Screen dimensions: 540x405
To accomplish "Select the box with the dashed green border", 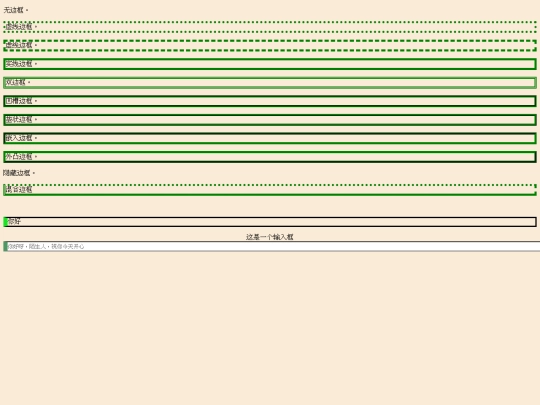I will (x=270, y=45).
